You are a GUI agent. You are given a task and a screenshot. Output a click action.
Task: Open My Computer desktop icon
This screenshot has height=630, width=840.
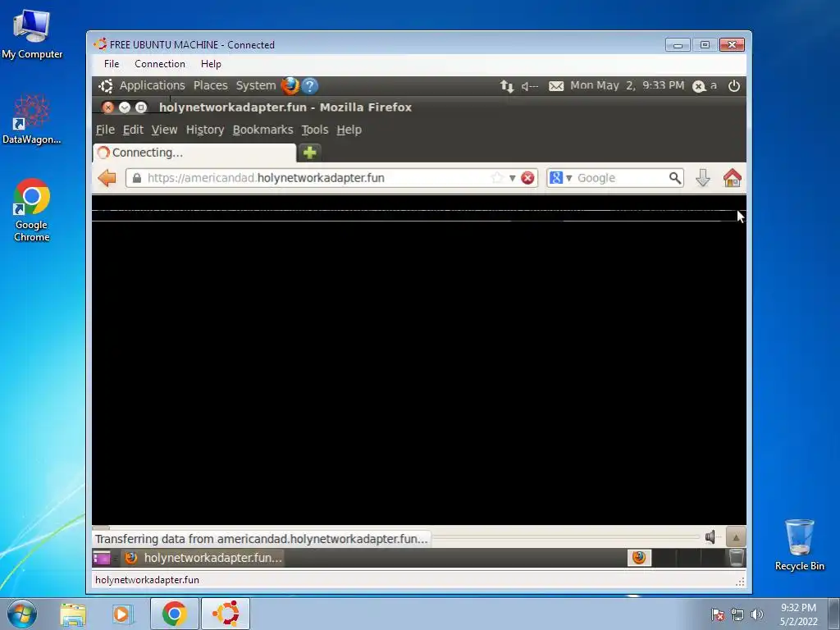pos(32,34)
